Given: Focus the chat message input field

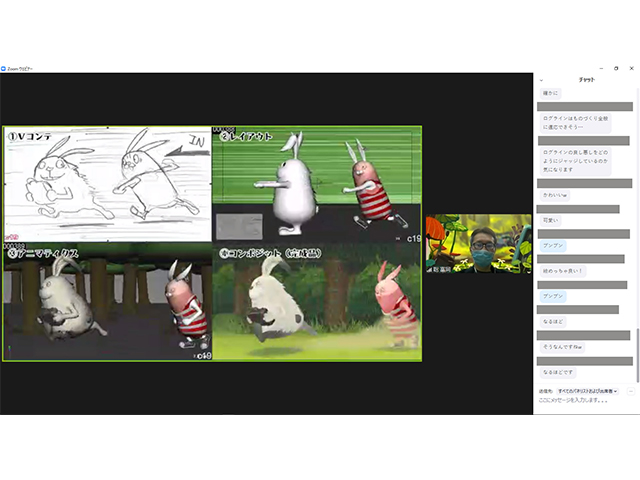Looking at the screenshot, I should coord(584,400).
